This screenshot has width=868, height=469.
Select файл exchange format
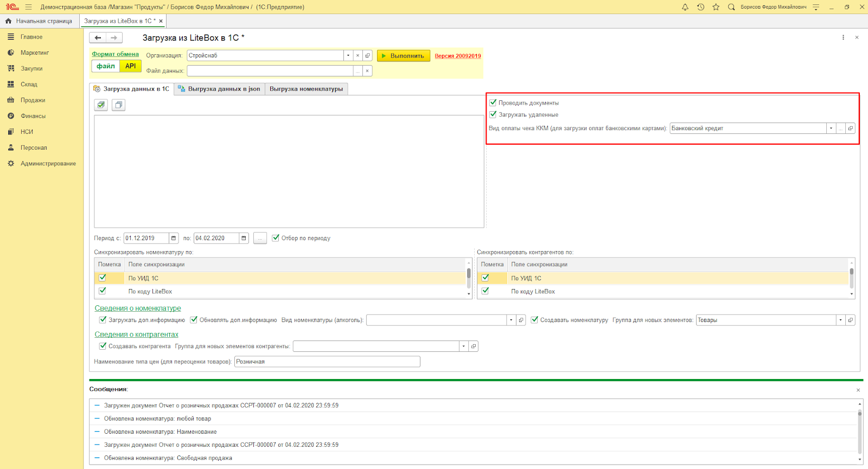click(x=106, y=66)
